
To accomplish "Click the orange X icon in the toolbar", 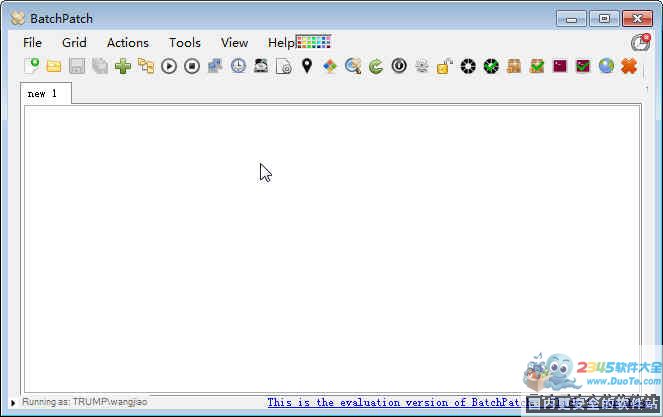I will (629, 66).
